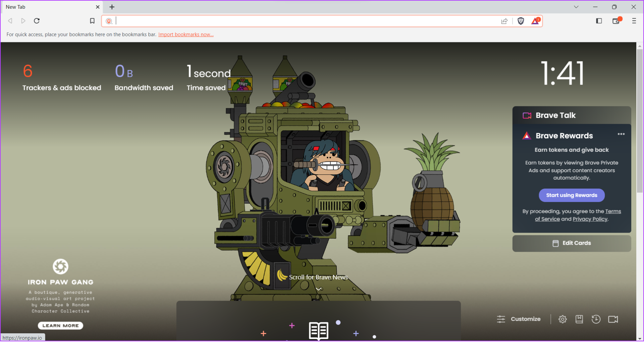Viewport: 644px width, 342px height.
Task: Go forward with the forward arrow
Action: point(23,21)
